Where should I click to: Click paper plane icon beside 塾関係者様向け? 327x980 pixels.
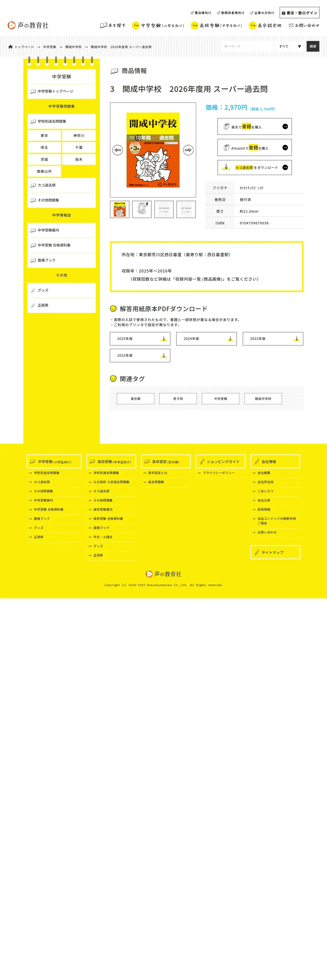click(219, 13)
